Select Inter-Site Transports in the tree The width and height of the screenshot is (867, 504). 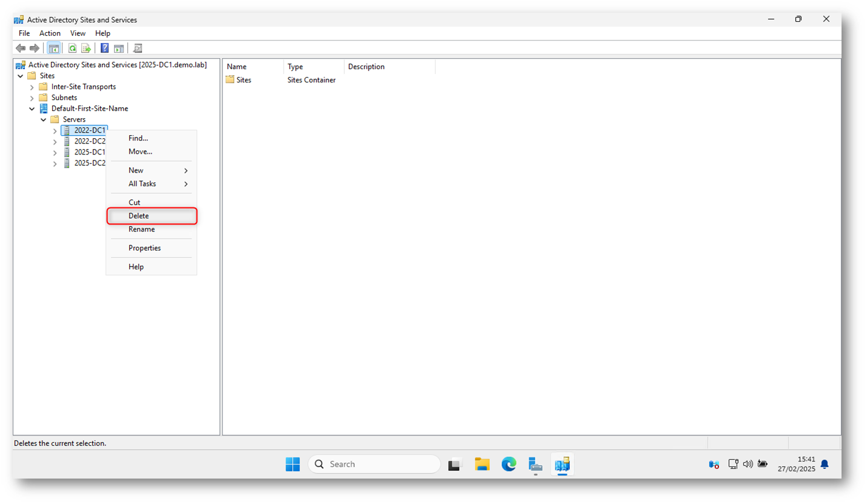84,87
